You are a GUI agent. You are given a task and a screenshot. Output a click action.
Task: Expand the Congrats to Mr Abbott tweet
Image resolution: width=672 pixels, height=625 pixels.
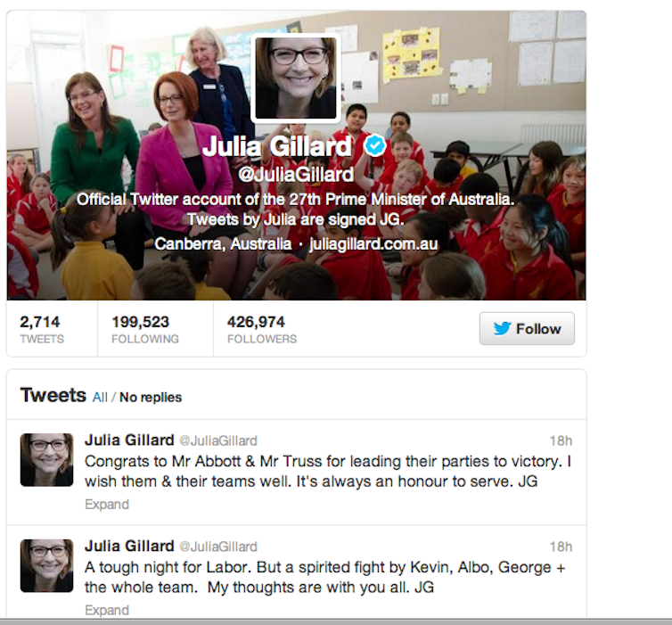click(x=107, y=504)
